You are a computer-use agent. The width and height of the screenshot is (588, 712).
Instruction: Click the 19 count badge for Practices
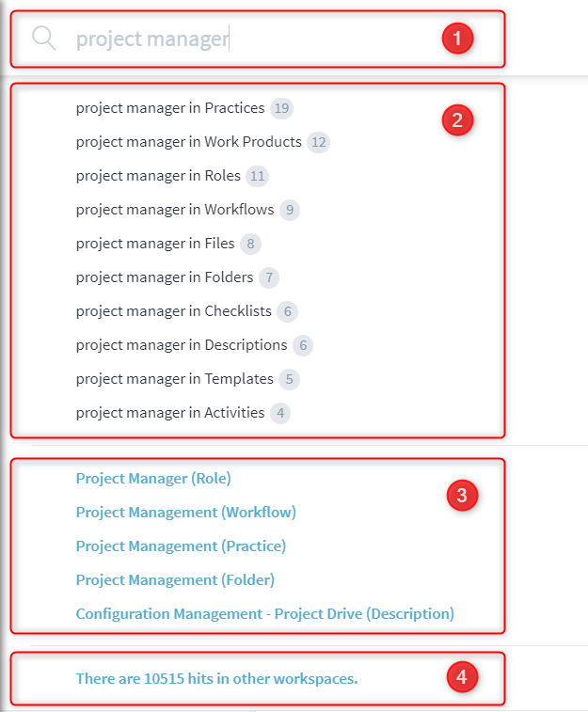point(281,108)
